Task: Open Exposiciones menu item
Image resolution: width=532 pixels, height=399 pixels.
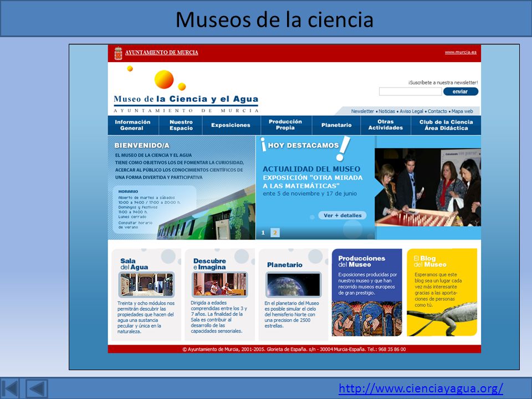Action: [231, 125]
